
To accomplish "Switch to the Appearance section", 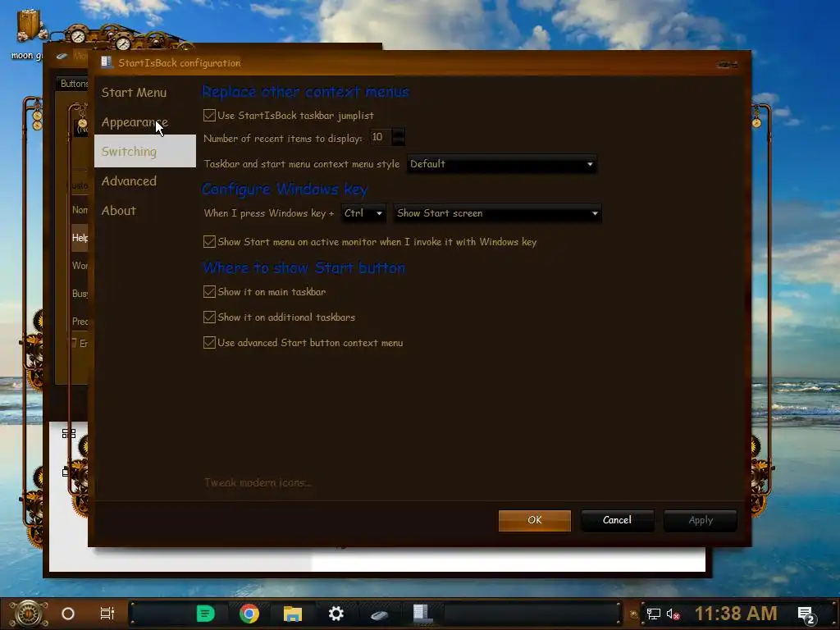I will click(x=135, y=123).
